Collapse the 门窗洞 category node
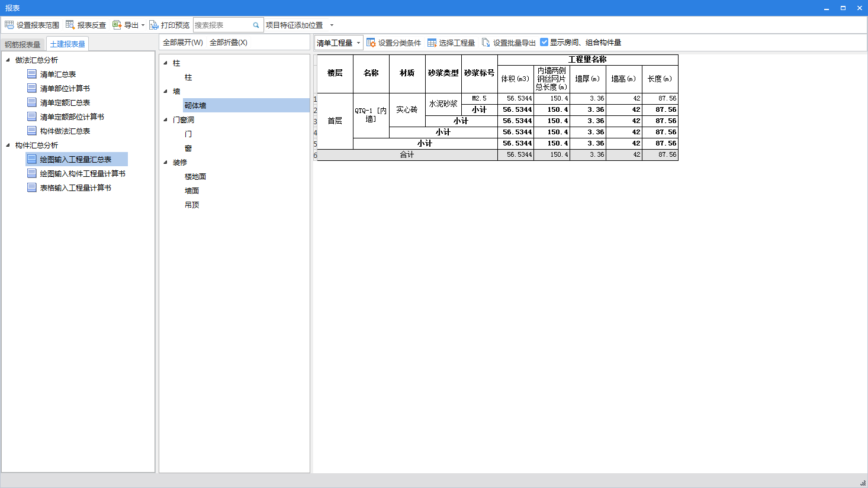Viewport: 868px width, 488px height. pyautogui.click(x=165, y=119)
